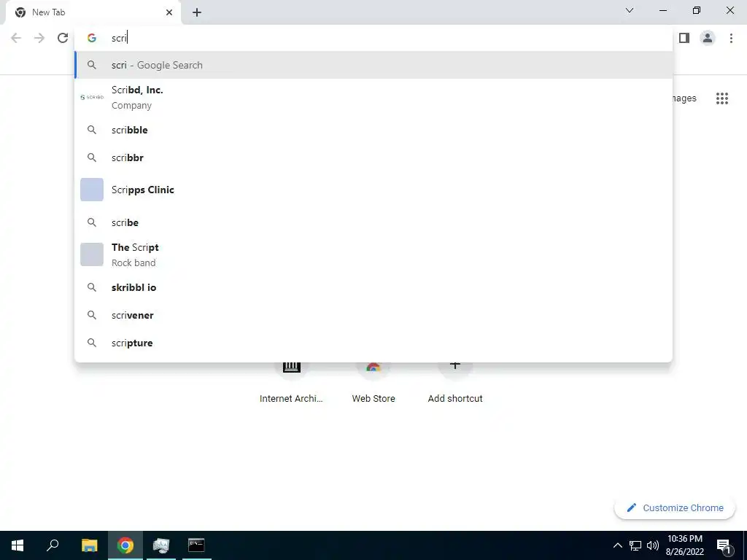Pick the scribe suggestion

point(373,222)
